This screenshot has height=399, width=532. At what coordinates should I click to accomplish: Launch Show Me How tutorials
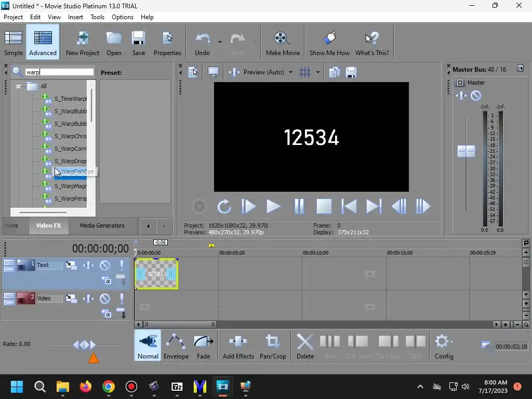point(329,43)
